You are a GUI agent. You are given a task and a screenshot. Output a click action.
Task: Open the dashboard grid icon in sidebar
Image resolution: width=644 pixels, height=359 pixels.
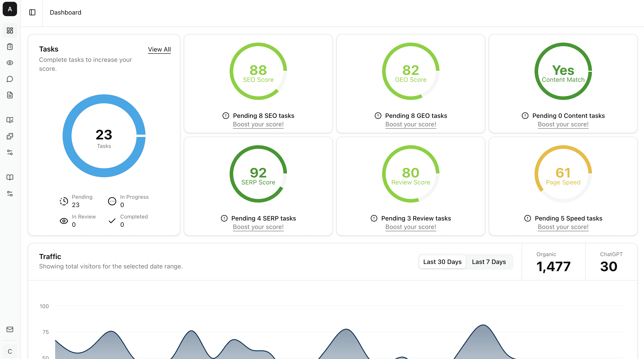click(x=10, y=30)
